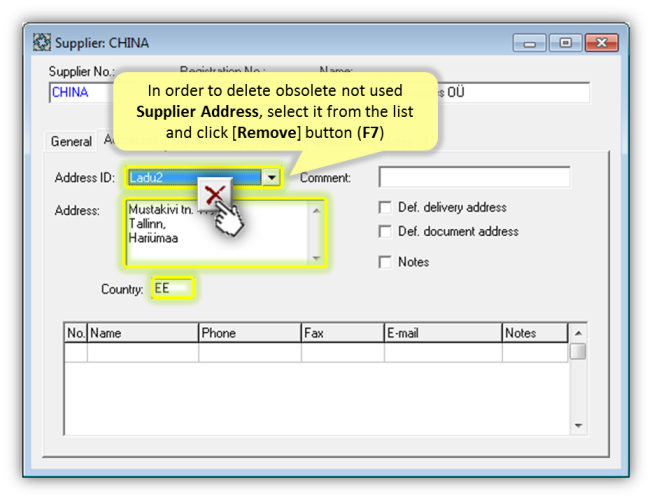
Task: Click the E-mail column header
Action: [x=441, y=333]
